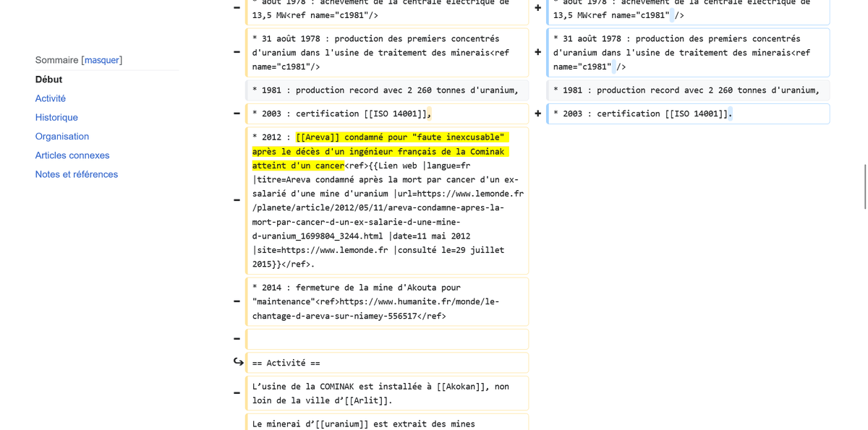Go to the Début section
The width and height of the screenshot is (868, 430).
(48, 79)
